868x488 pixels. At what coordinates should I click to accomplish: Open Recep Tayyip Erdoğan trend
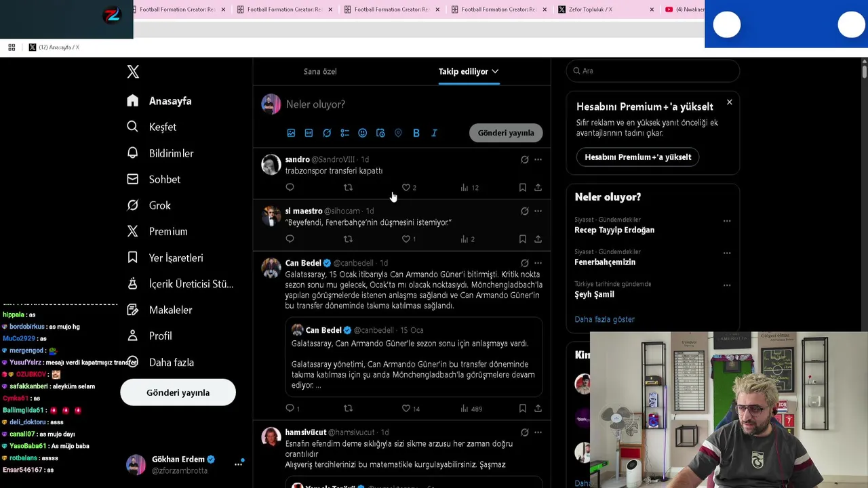click(x=614, y=230)
